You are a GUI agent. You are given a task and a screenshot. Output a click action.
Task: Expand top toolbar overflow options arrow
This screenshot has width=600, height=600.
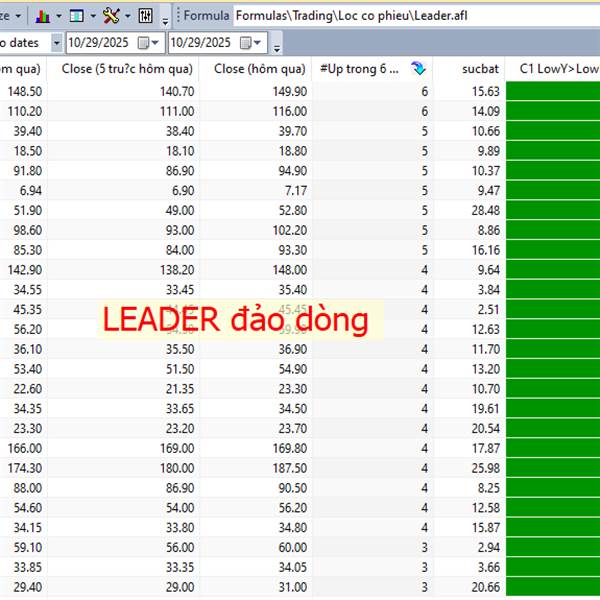[165, 22]
